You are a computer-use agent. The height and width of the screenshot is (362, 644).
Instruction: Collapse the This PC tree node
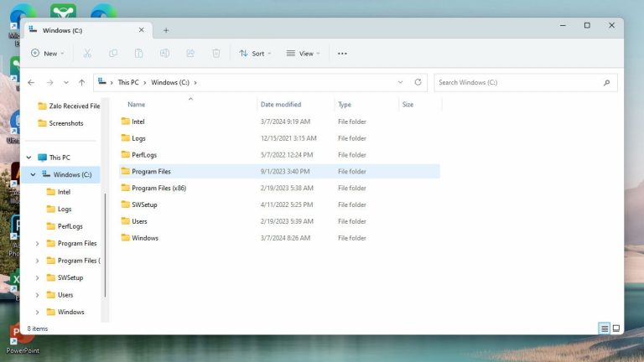point(29,157)
